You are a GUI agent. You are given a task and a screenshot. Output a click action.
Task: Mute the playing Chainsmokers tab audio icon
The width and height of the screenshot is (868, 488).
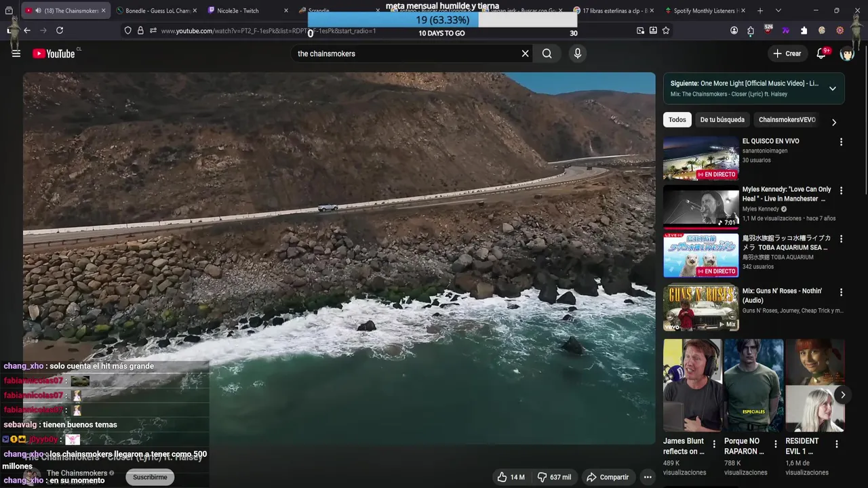(39, 11)
